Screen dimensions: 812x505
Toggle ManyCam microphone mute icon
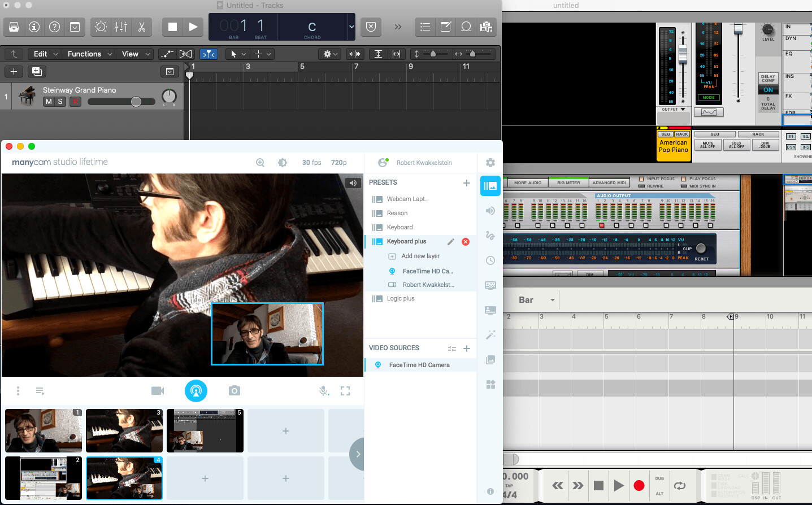[324, 391]
